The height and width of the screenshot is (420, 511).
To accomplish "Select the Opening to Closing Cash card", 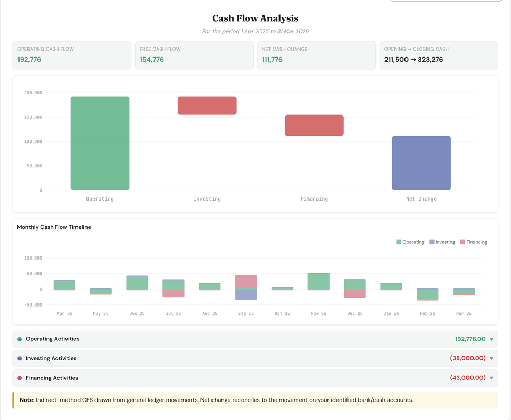I will [439, 55].
